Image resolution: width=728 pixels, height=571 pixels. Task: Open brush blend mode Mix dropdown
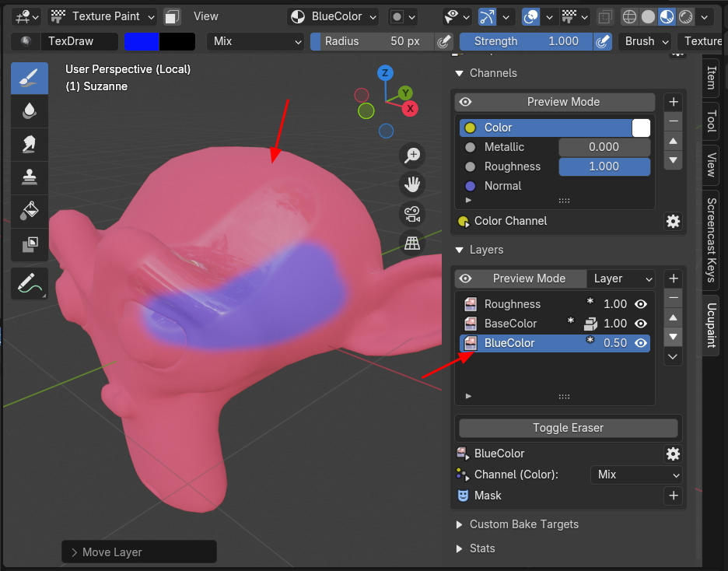(255, 41)
